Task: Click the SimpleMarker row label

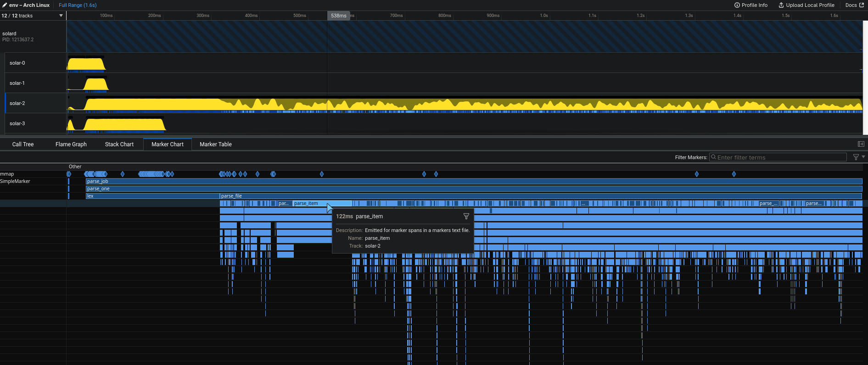Action: (15, 182)
